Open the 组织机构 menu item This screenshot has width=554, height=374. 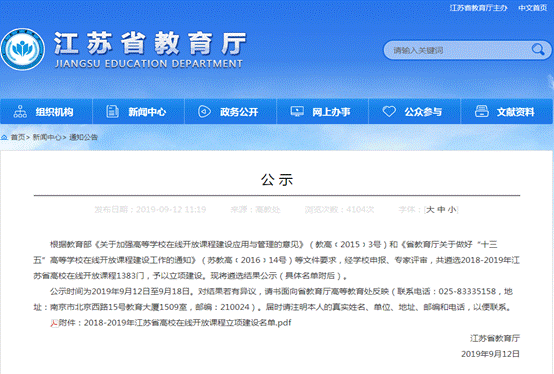(46, 112)
